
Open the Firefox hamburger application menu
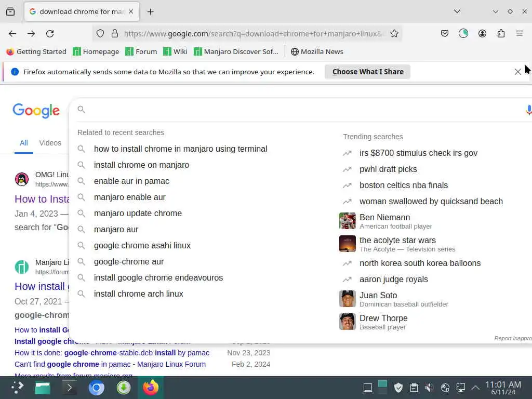(520, 33)
